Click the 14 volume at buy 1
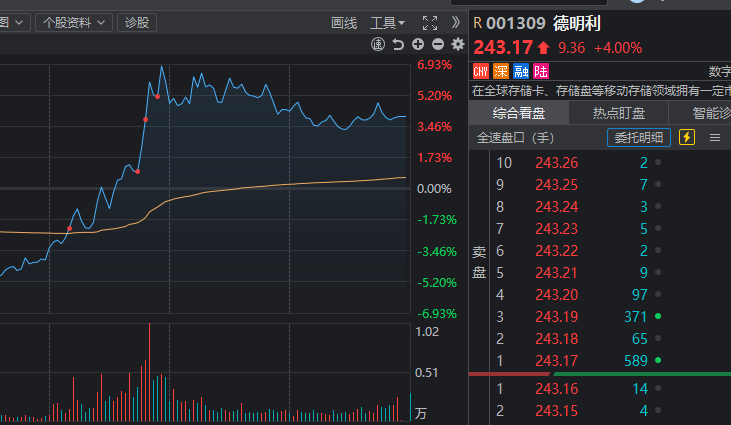Image resolution: width=731 pixels, height=425 pixels. point(640,389)
